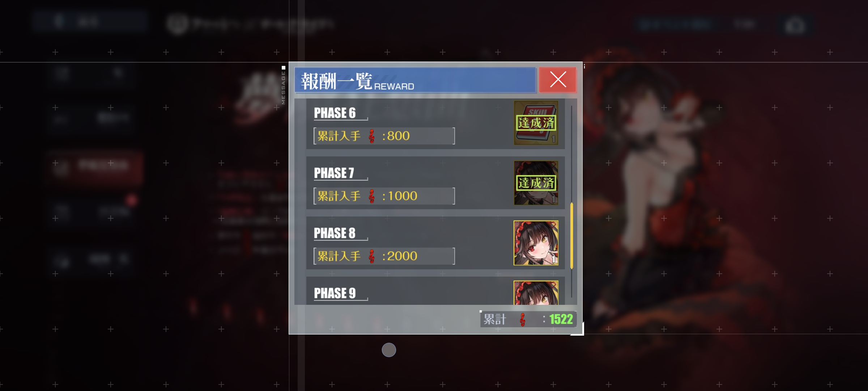Close the 報酬一覧 reward dialog

tap(557, 80)
